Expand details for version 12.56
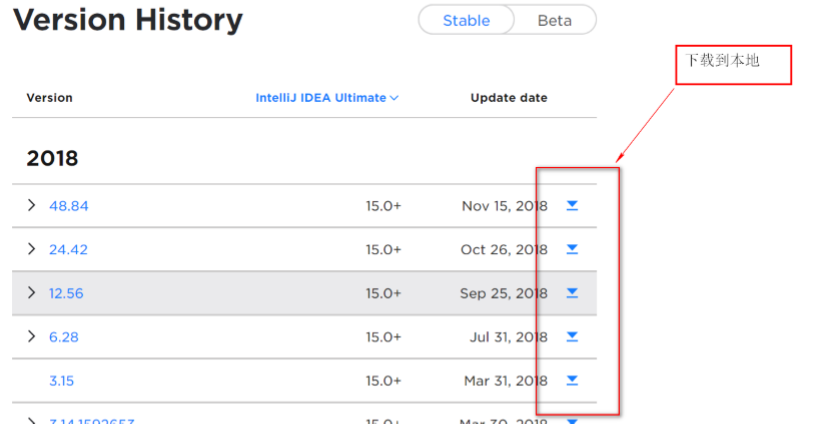The width and height of the screenshot is (833, 432). click(x=31, y=292)
